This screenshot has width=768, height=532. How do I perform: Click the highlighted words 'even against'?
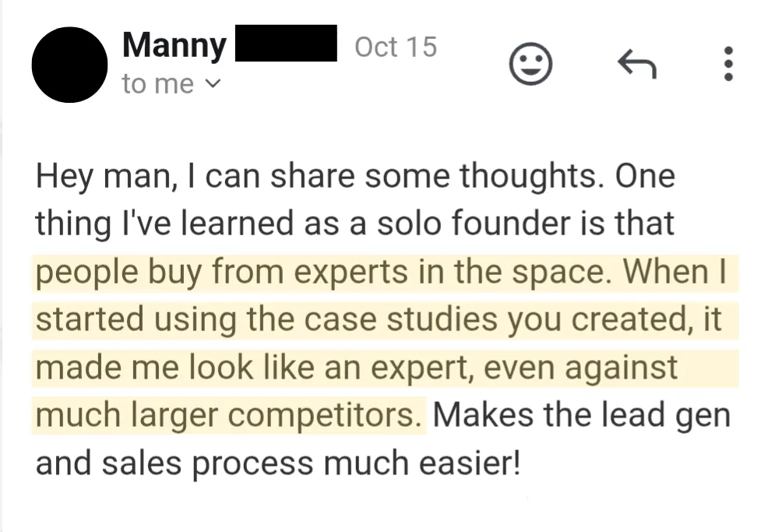click(581, 368)
